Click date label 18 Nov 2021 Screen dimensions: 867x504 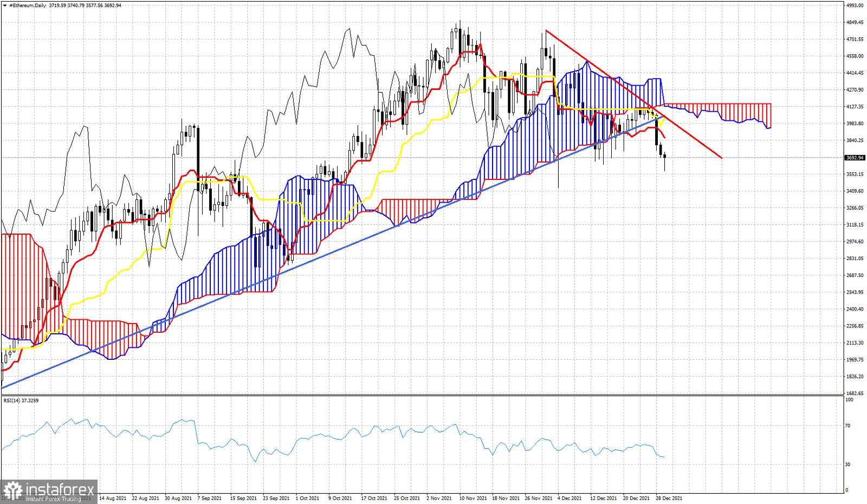[506, 498]
